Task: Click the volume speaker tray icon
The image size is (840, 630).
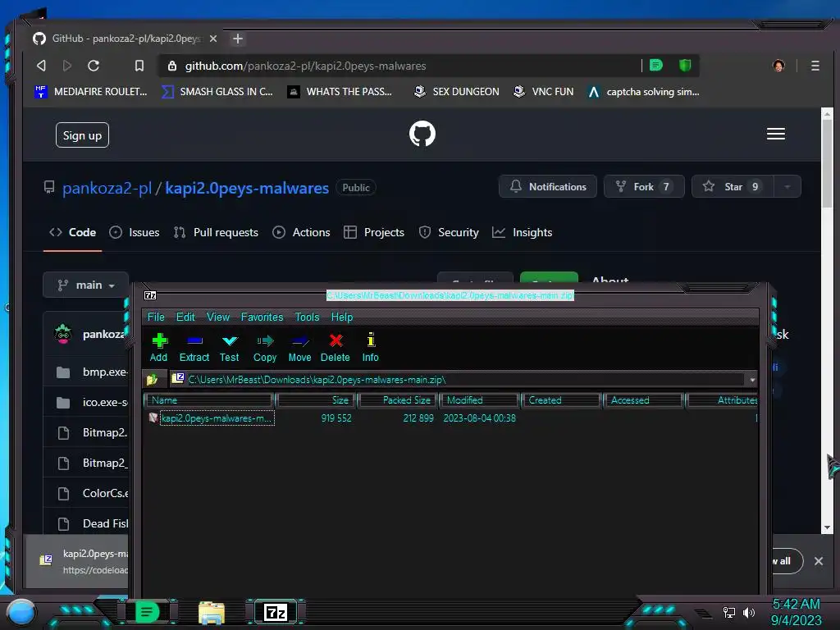Action: [748, 612]
